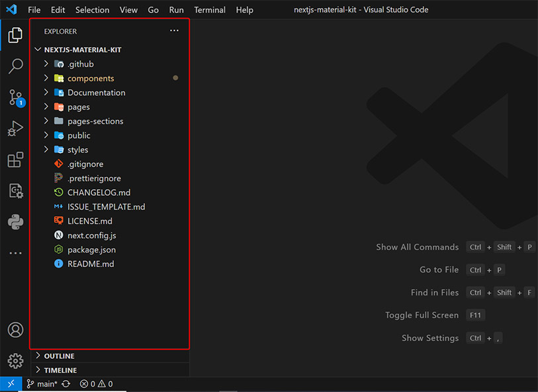This screenshot has width=538, height=392.
Task: Open the Edit menu
Action: point(58,10)
